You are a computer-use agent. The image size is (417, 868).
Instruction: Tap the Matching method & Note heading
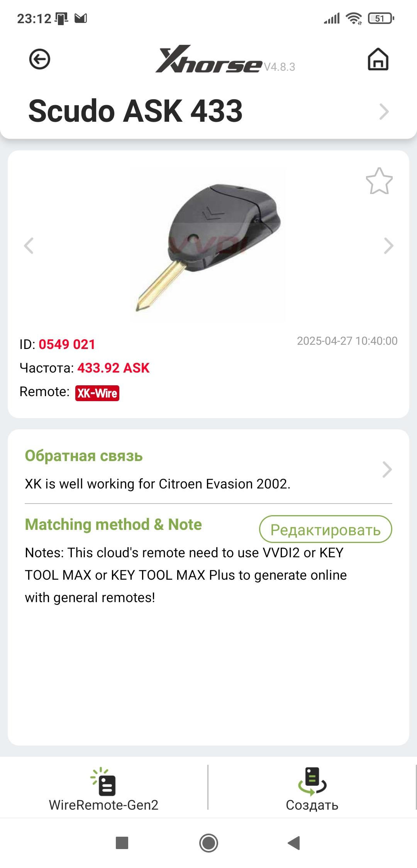click(113, 524)
